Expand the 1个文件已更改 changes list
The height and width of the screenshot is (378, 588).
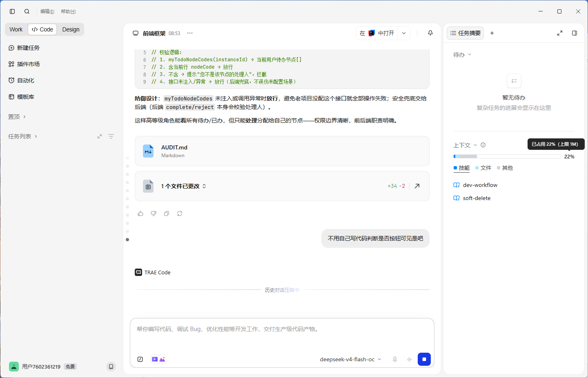pos(184,186)
